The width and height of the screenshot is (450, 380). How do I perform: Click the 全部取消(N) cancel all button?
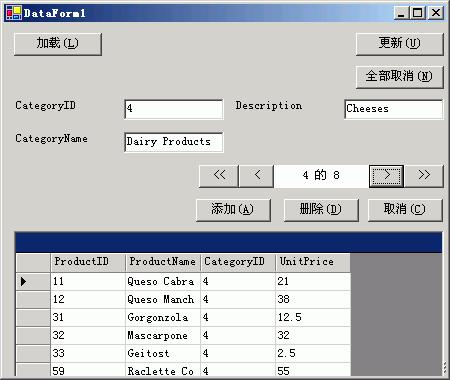click(400, 77)
